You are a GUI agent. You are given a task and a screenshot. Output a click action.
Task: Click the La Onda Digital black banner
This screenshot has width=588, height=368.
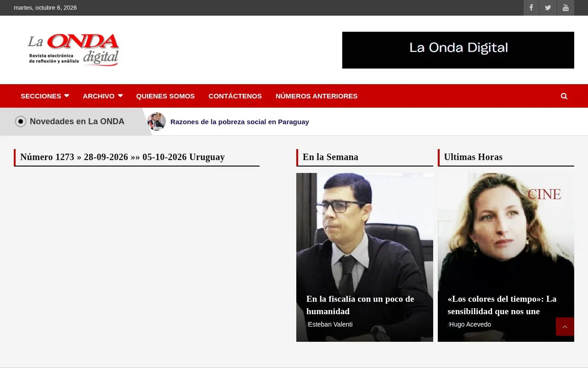(x=458, y=50)
